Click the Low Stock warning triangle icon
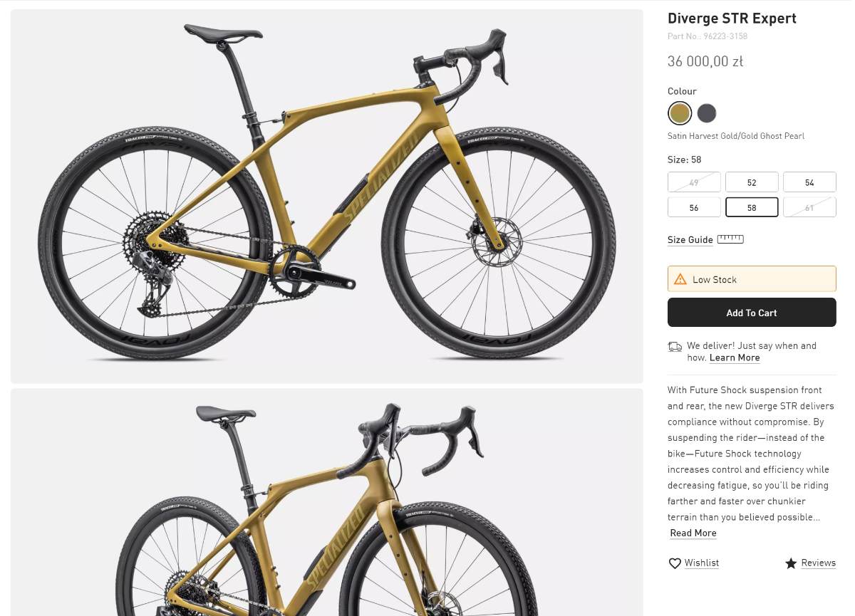855x616 pixels. point(680,279)
